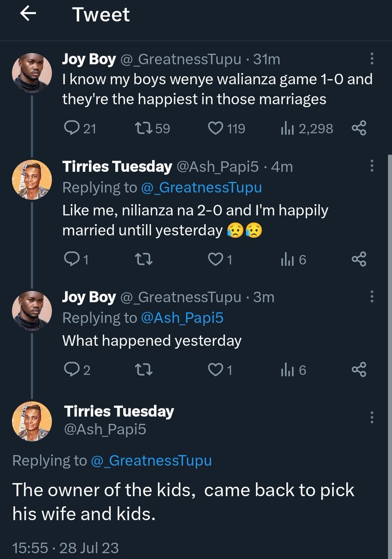Go back using the back arrow
This screenshot has height=559, width=392.
click(29, 15)
